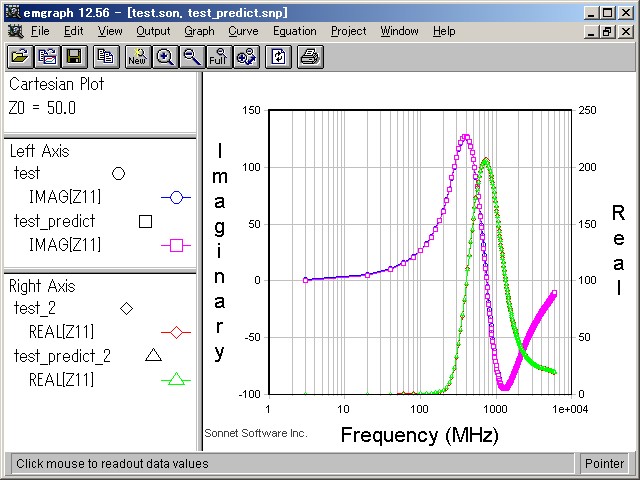This screenshot has width=640, height=480.
Task: Click the 'Sonnet Software Inc.' text
Action: [x=256, y=433]
